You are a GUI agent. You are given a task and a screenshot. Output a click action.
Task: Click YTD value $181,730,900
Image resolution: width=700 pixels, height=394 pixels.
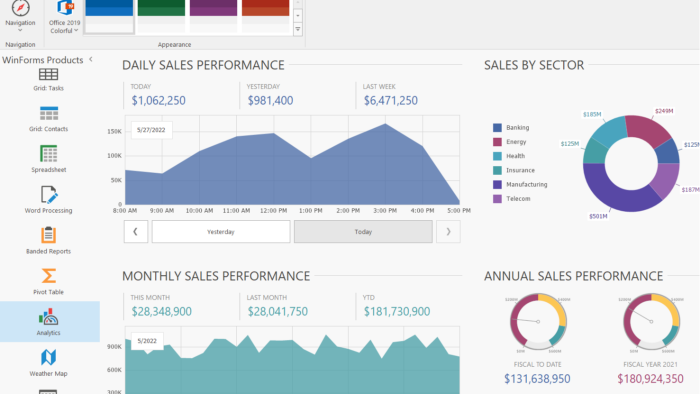pyautogui.click(x=397, y=311)
